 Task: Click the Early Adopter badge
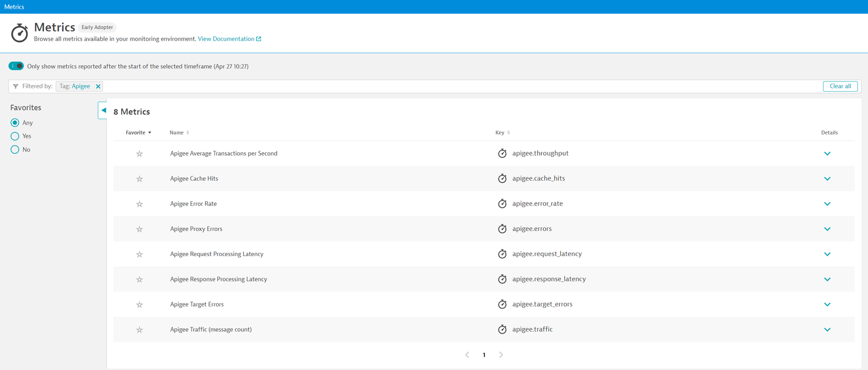click(x=98, y=27)
